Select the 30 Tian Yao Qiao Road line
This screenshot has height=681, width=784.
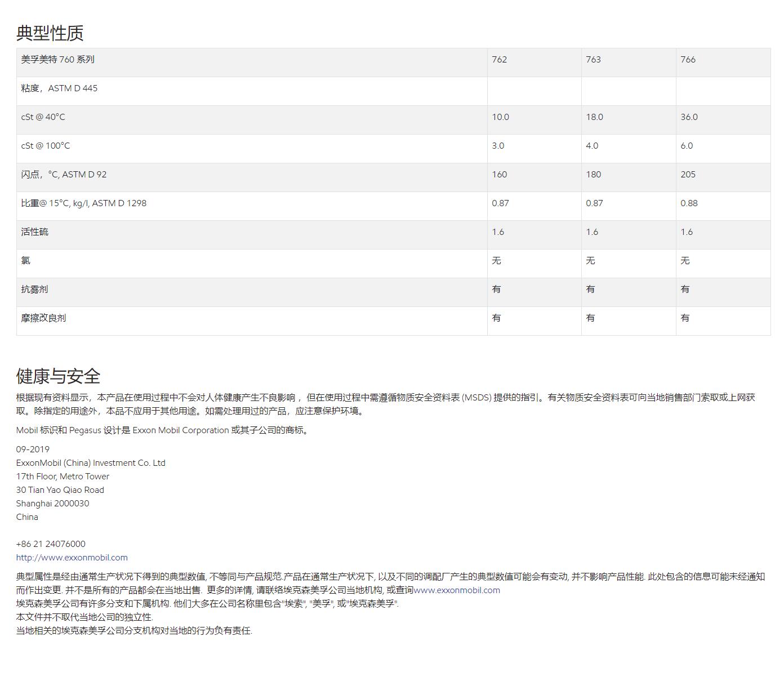point(60,490)
